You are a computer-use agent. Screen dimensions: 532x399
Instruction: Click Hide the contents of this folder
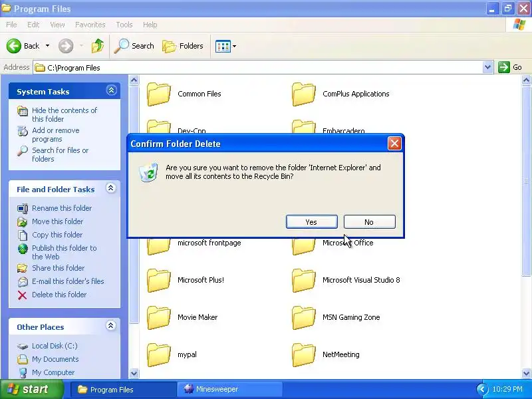pyautogui.click(x=65, y=114)
